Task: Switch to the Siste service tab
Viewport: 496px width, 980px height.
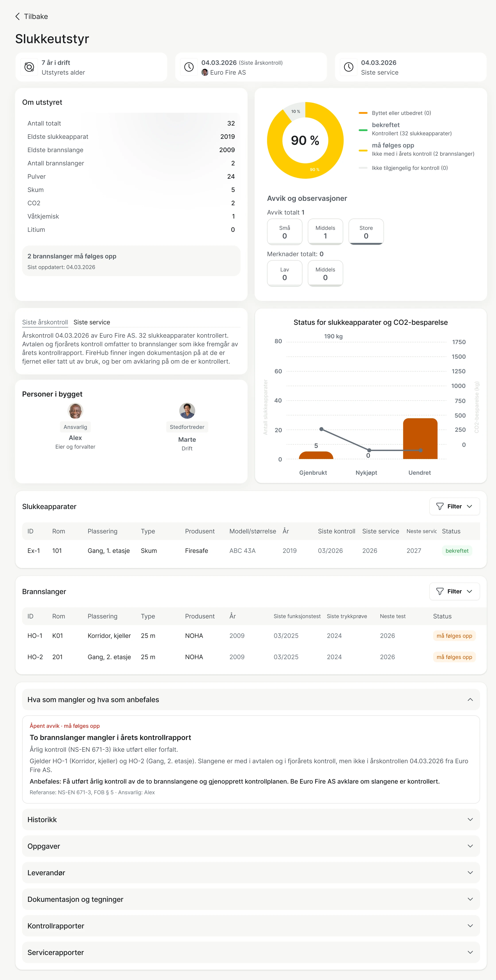Action: pyautogui.click(x=92, y=322)
